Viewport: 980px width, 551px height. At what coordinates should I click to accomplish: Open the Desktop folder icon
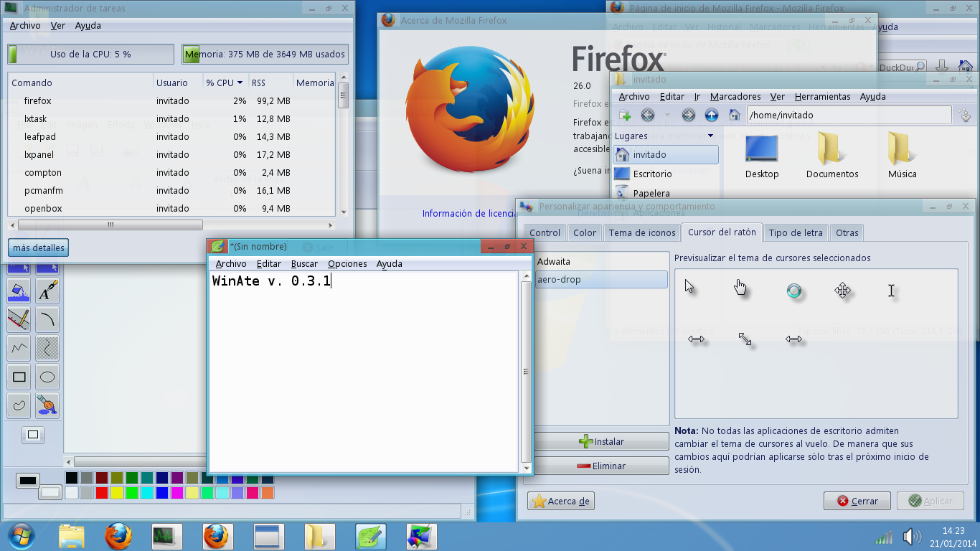(762, 155)
